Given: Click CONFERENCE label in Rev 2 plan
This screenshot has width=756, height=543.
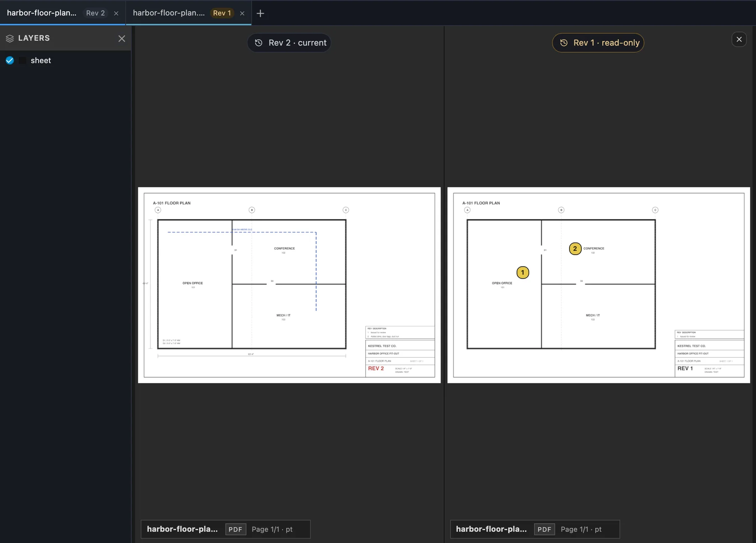Looking at the screenshot, I should [284, 248].
